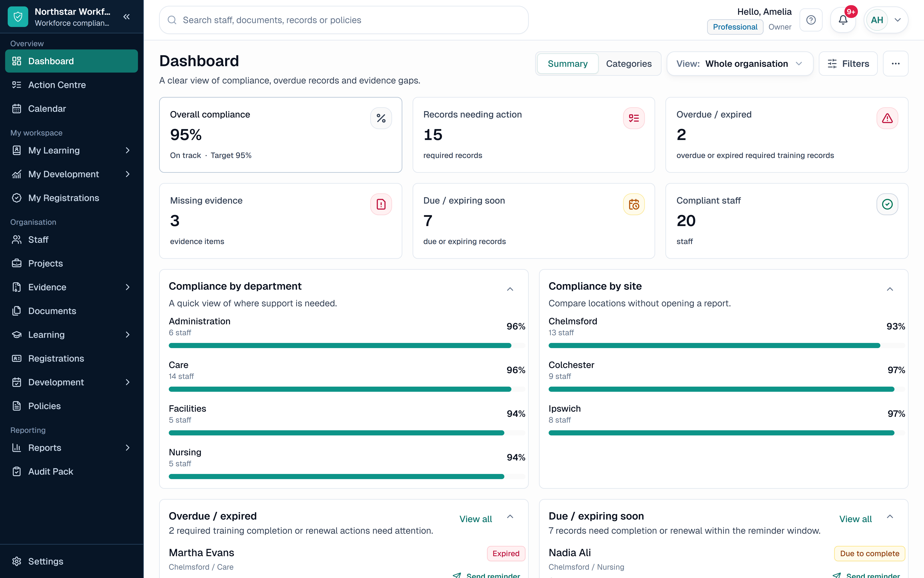924x578 pixels.
Task: Expand Reports submenu chevron
Action: pyautogui.click(x=128, y=448)
